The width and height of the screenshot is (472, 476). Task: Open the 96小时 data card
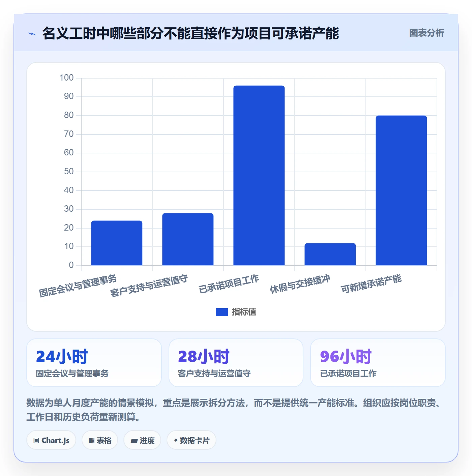(378, 363)
